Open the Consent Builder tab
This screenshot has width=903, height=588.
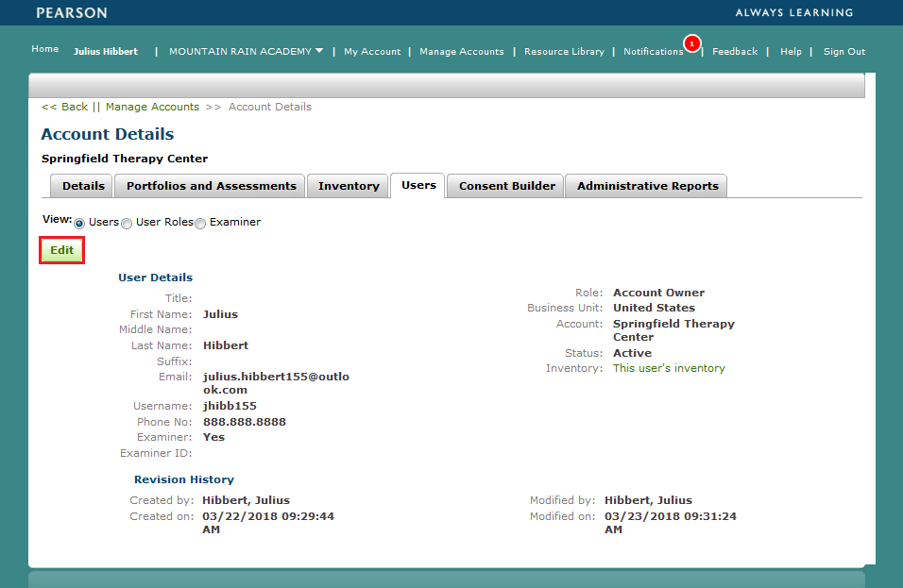pos(504,186)
